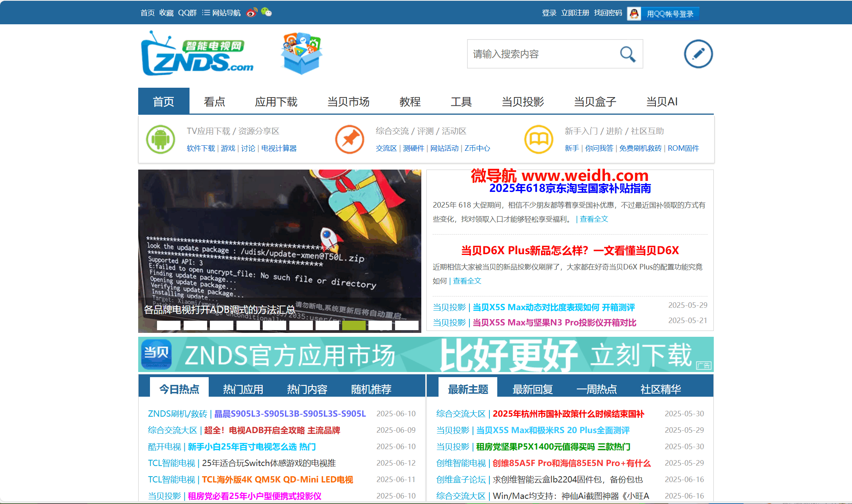The width and height of the screenshot is (852, 504).
Task: Switch to 最新回复 tab
Action: [x=532, y=389]
